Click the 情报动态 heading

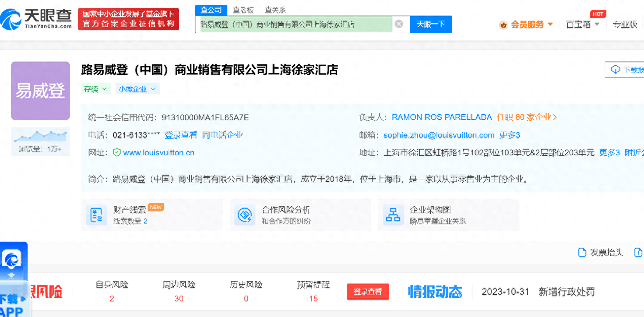[435, 292]
